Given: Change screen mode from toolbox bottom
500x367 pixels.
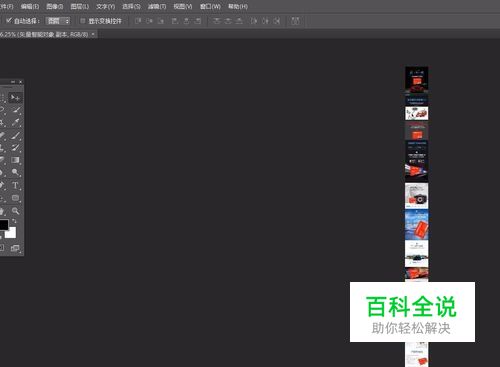Looking at the screenshot, I should point(15,248).
